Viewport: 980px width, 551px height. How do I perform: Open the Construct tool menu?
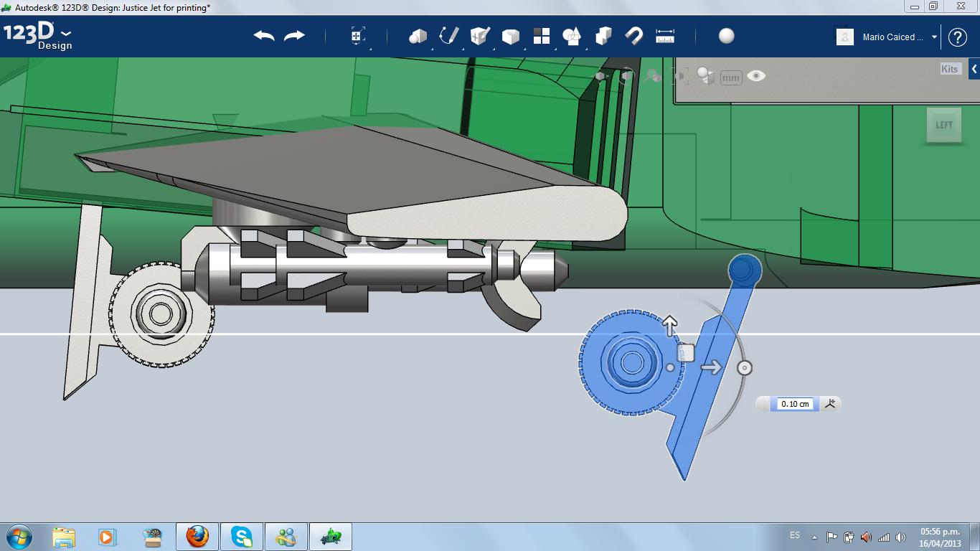pyautogui.click(x=479, y=36)
